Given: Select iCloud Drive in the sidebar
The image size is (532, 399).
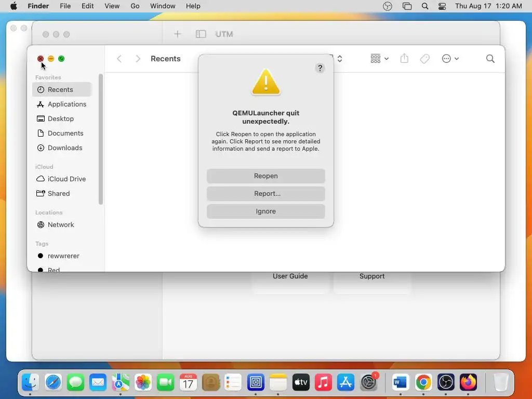Looking at the screenshot, I should point(62,179).
